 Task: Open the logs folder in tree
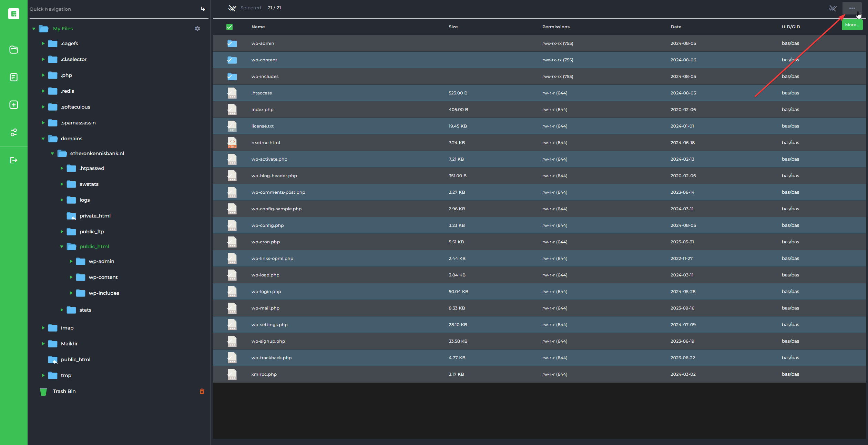pos(84,200)
